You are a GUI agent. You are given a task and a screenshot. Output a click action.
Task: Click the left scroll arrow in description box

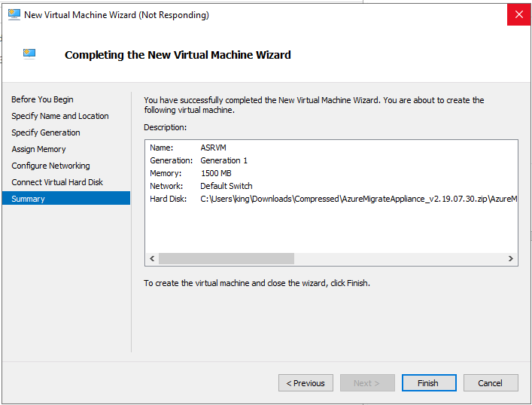(152, 259)
